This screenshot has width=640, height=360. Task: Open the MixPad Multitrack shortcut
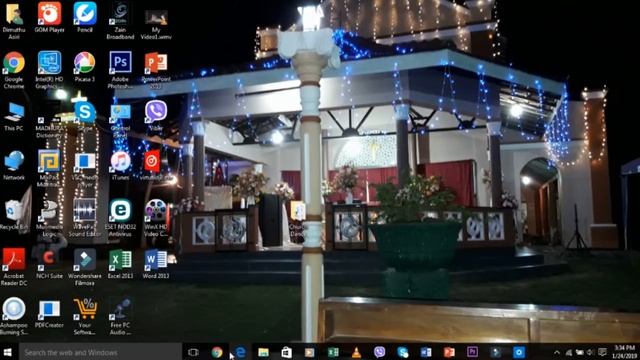pyautogui.click(x=49, y=168)
